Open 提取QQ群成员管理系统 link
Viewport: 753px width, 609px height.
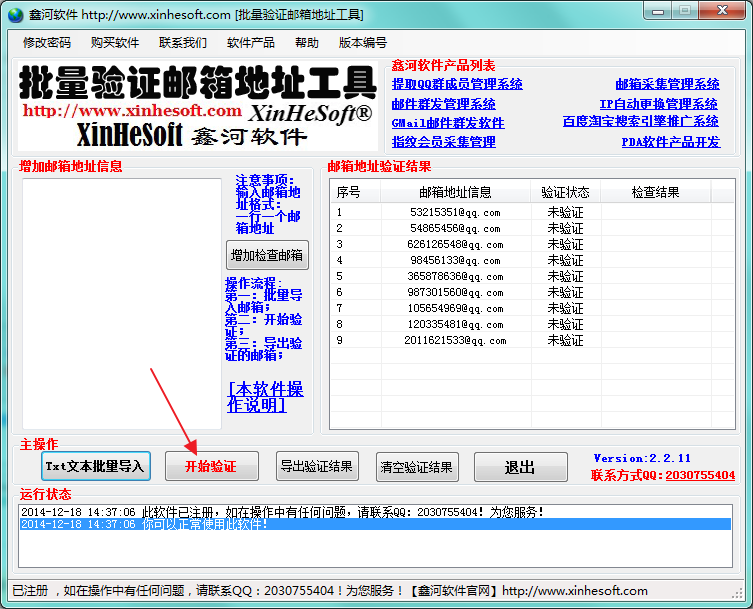[457, 84]
